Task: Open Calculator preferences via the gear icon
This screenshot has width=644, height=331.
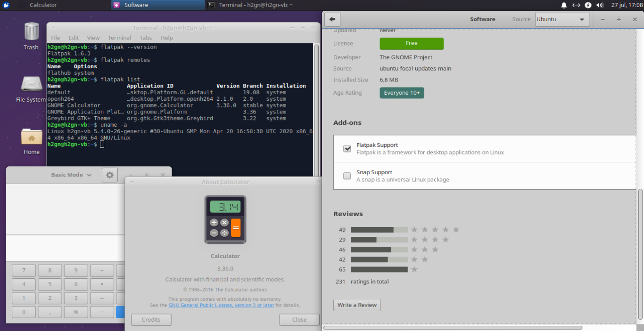Action: [110, 175]
